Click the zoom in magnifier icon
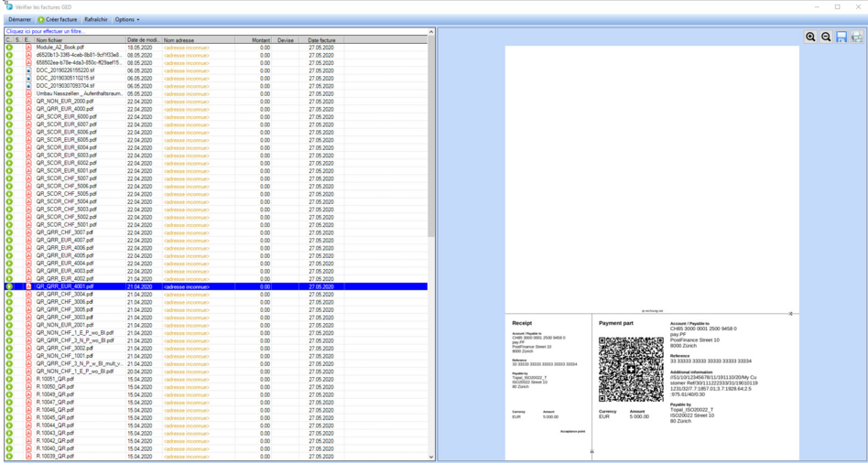 pos(810,37)
